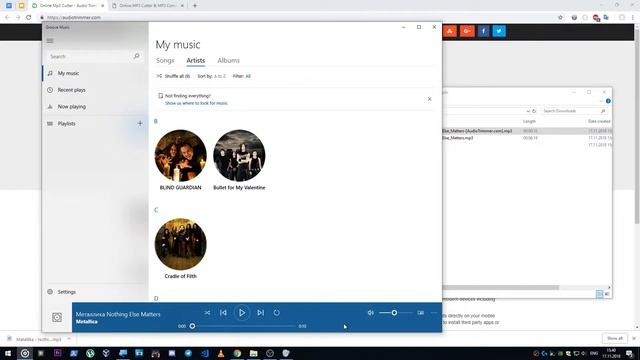Open a new Chrome tab
640x360 pixels.
(195, 6)
